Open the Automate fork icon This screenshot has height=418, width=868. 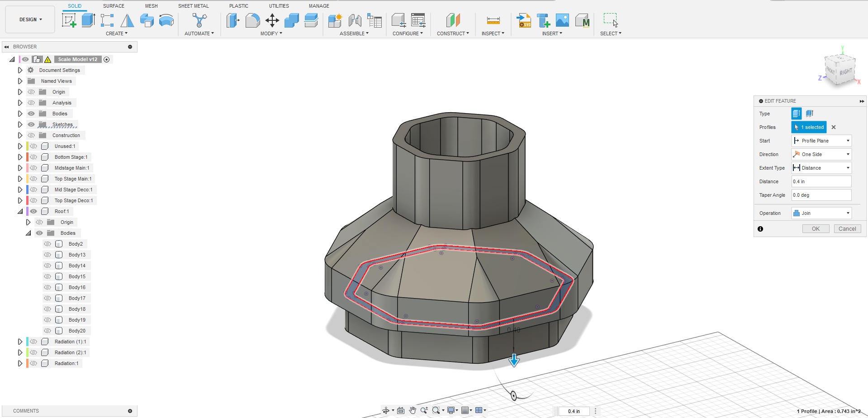point(199,20)
